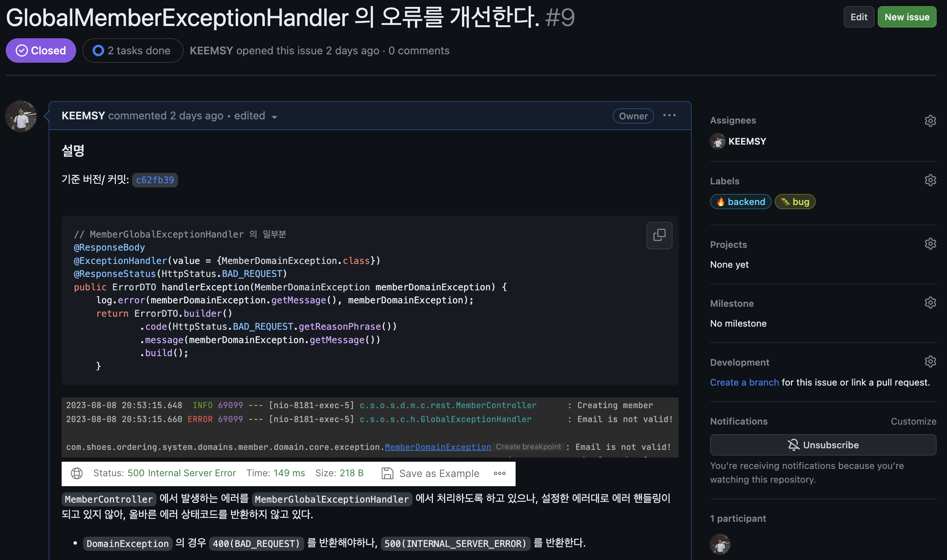The width and height of the screenshot is (947, 560).
Task: Click the Closed status badge
Action: [x=41, y=50]
